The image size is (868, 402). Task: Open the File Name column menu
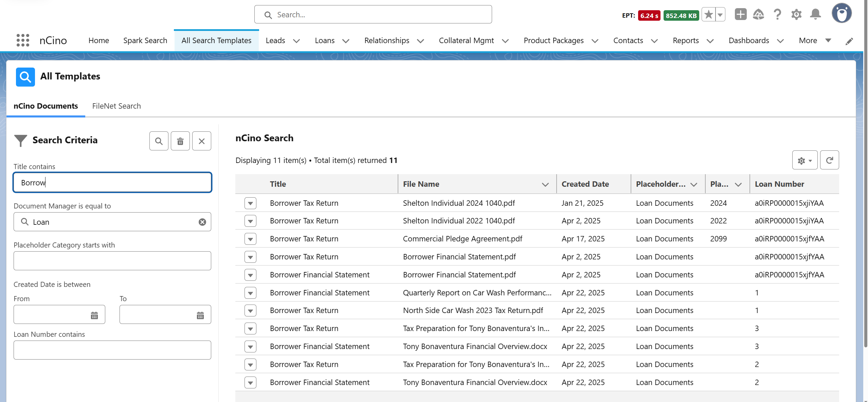tap(545, 184)
